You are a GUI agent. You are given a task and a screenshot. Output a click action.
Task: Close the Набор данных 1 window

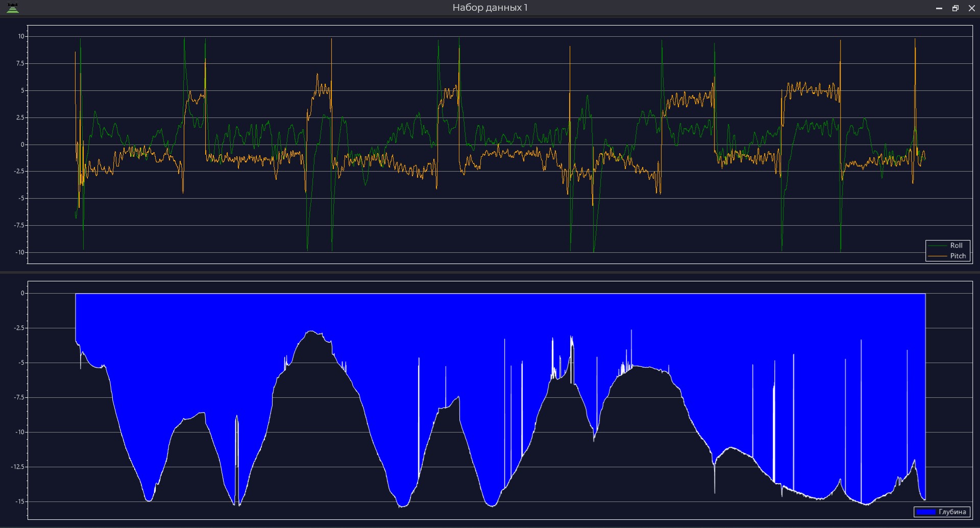pos(972,8)
